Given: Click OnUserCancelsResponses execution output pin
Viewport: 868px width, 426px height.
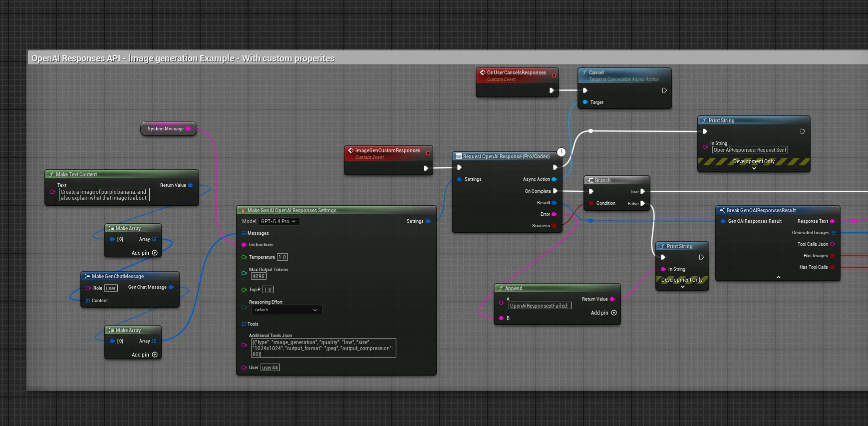Looking at the screenshot, I should point(552,90).
